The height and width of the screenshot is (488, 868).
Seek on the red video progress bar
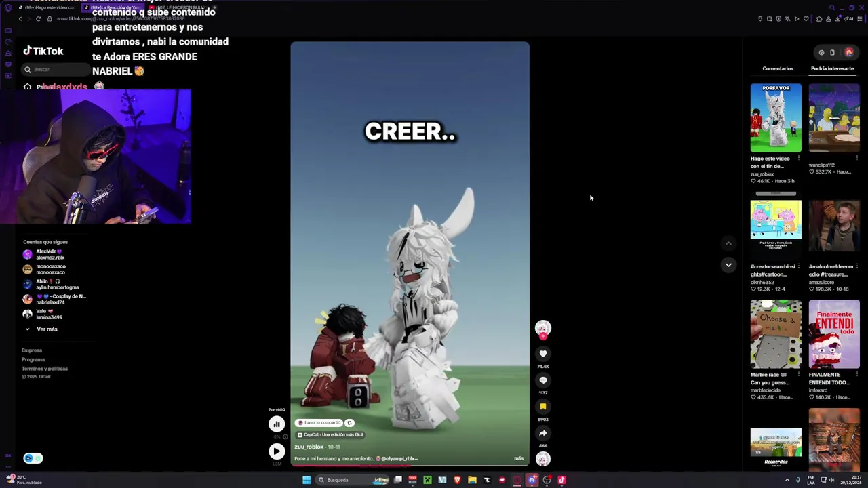click(x=410, y=465)
